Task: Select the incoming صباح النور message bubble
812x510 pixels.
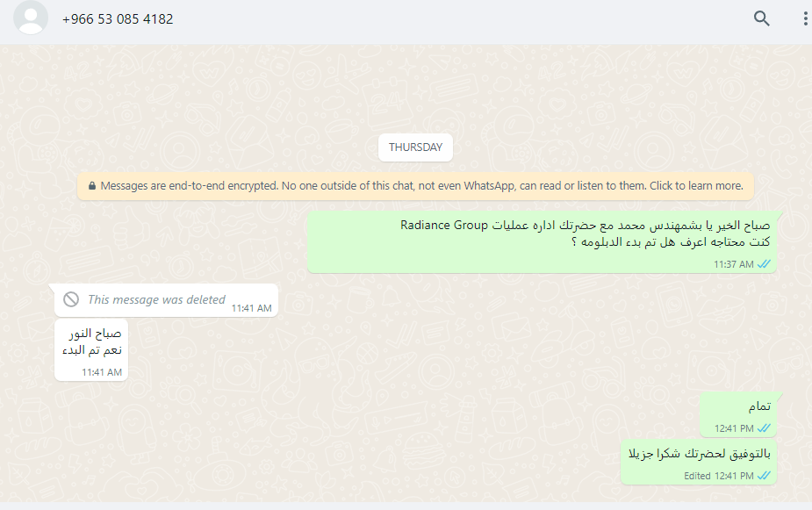Action: tap(91, 349)
